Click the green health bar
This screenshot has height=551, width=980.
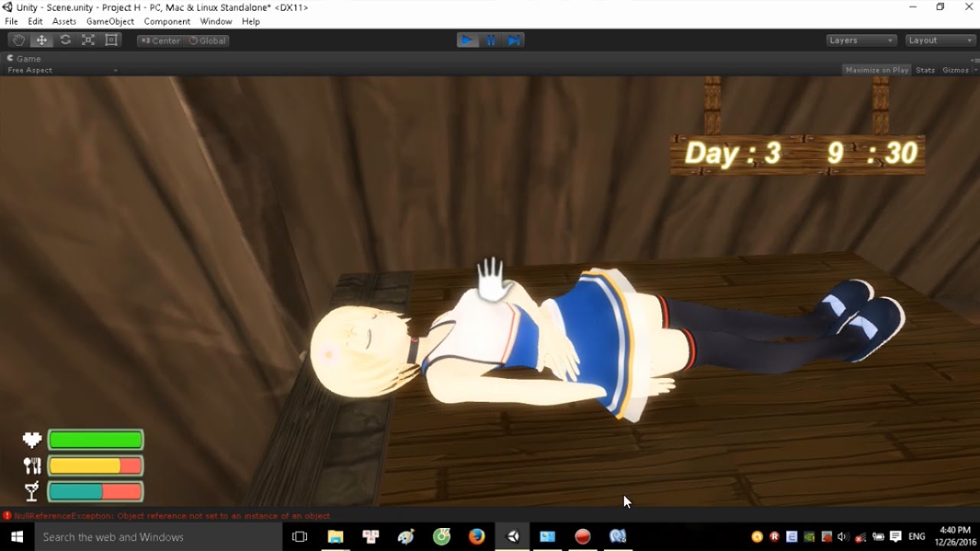click(x=96, y=440)
